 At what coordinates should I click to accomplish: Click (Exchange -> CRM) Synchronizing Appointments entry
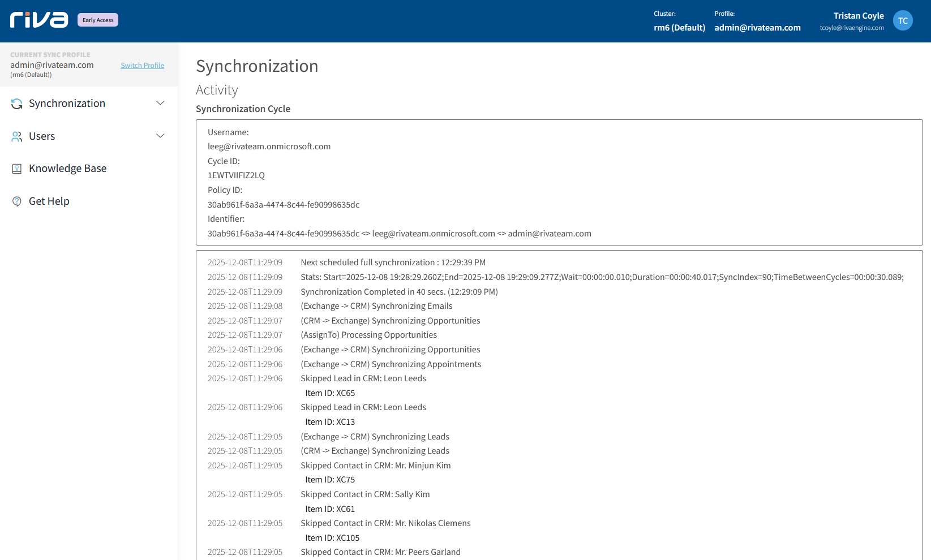[391, 364]
